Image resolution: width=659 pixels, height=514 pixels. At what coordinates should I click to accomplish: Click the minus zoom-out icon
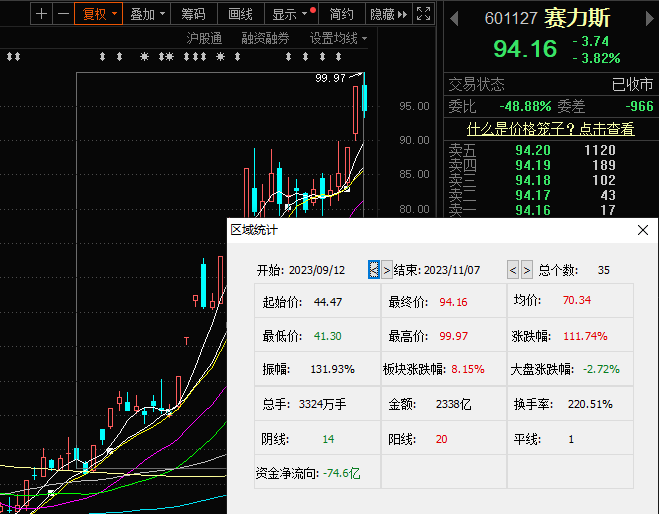pyautogui.click(x=63, y=14)
